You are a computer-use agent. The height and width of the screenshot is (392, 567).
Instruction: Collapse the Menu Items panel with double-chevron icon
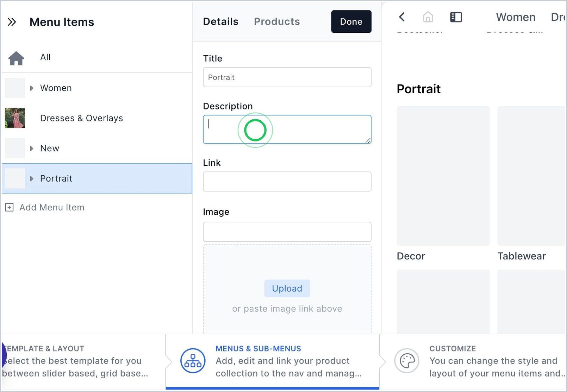[12, 22]
